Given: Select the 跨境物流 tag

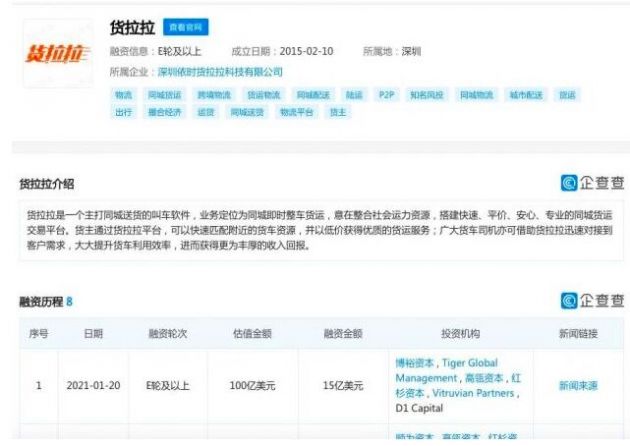Looking at the screenshot, I should pos(214,95).
